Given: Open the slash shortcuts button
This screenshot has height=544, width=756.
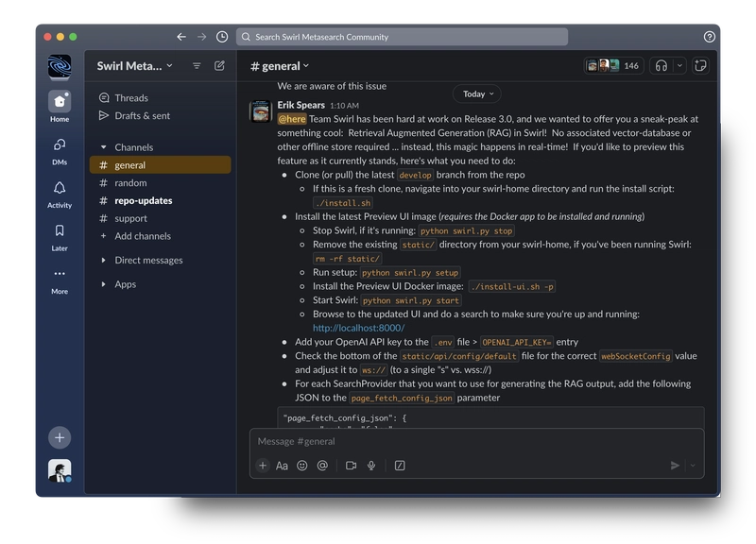Looking at the screenshot, I should point(400,466).
